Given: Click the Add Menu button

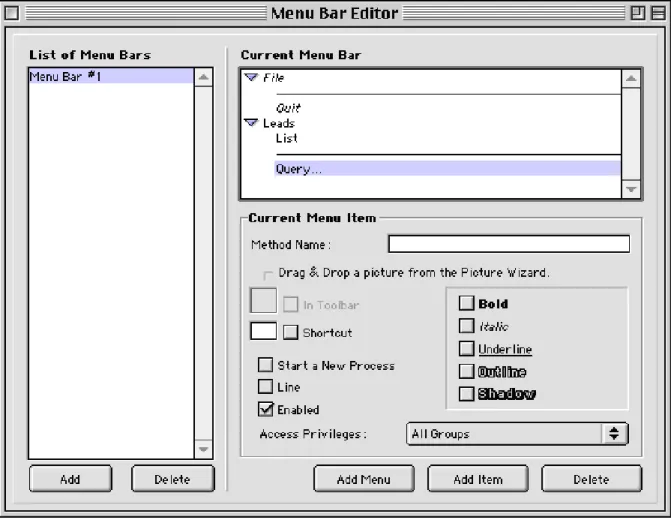Looking at the screenshot, I should pos(364,479).
